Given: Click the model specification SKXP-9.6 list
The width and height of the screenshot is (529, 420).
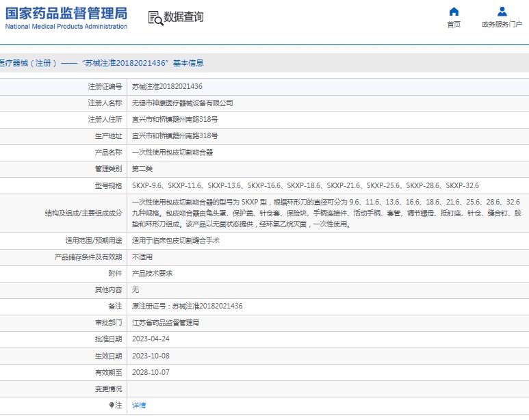Looking at the screenshot, I should click(305, 185).
